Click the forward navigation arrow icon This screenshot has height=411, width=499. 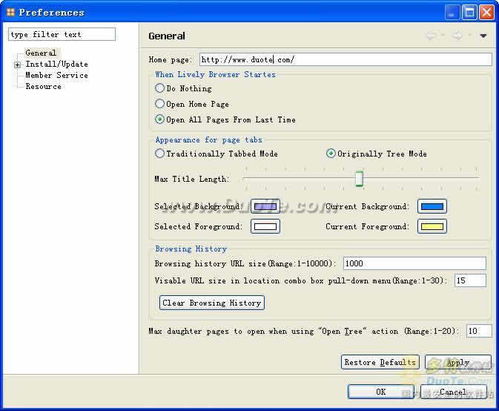458,35
